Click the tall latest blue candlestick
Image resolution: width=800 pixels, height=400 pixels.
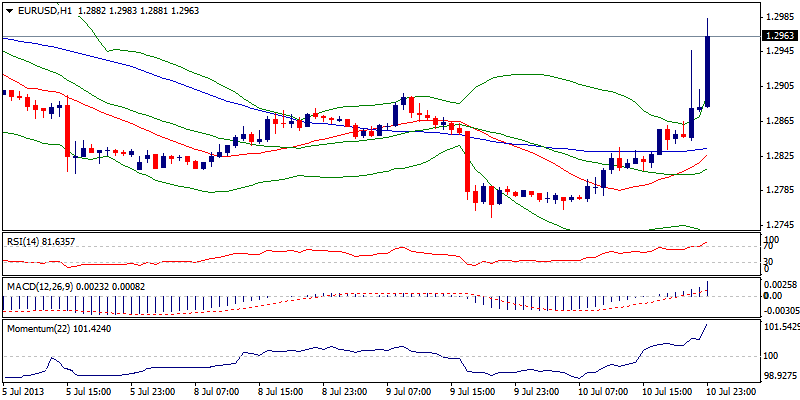click(707, 70)
